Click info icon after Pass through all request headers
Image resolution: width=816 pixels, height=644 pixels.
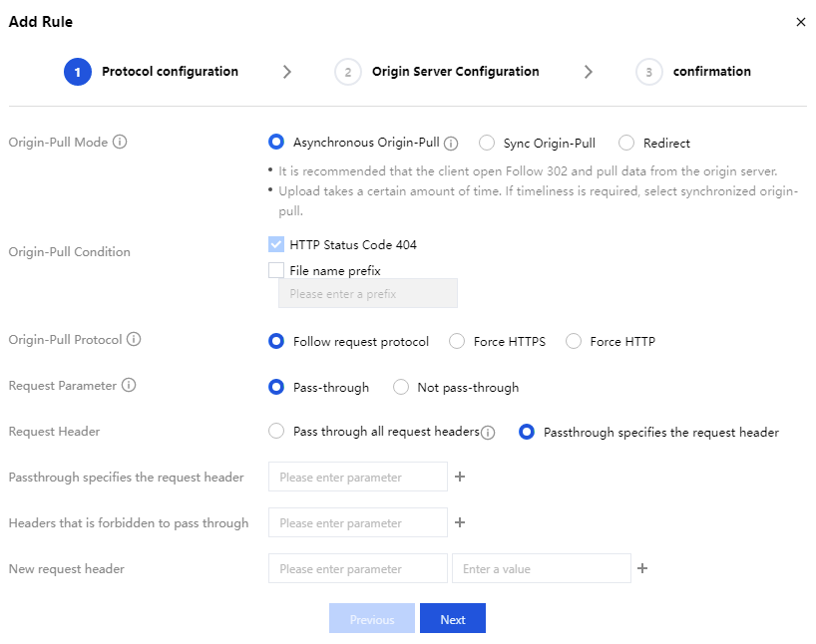coord(488,433)
